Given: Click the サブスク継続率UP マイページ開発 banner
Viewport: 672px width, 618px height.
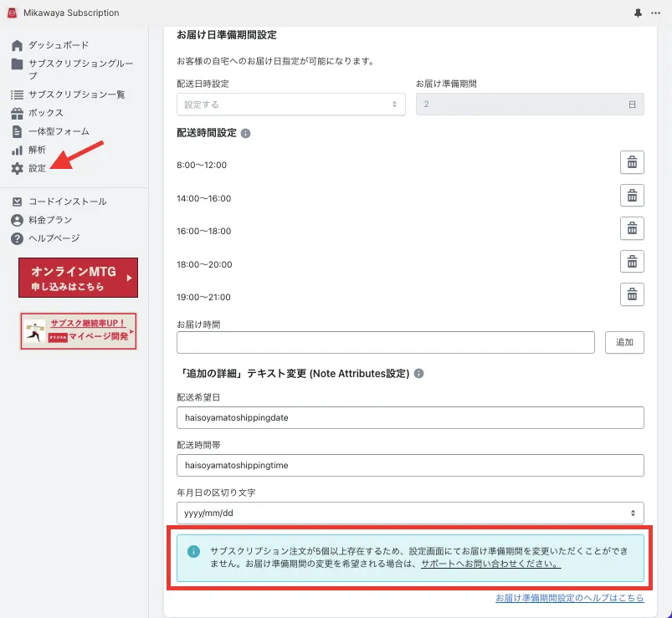Looking at the screenshot, I should click(x=79, y=331).
